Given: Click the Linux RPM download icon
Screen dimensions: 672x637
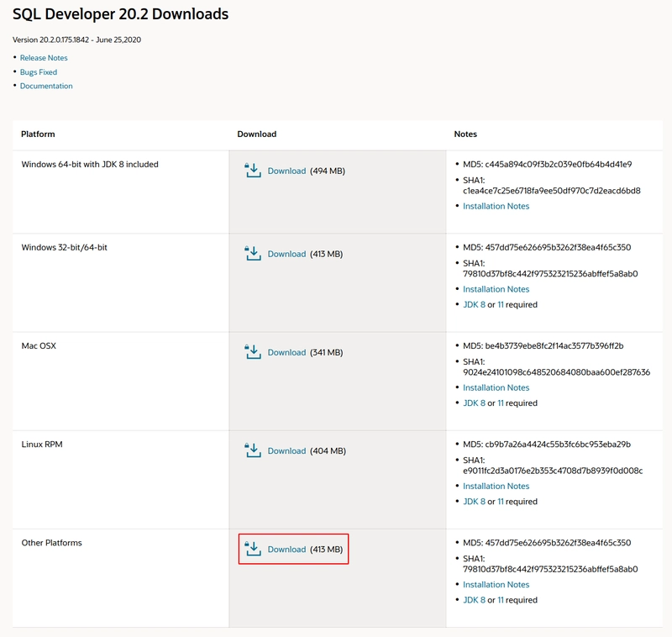Looking at the screenshot, I should [253, 450].
